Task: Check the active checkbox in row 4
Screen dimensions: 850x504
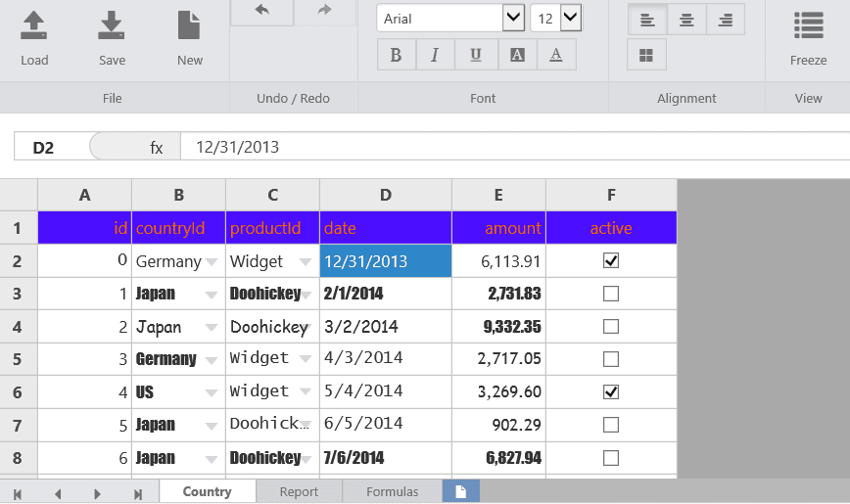Action: [611, 326]
